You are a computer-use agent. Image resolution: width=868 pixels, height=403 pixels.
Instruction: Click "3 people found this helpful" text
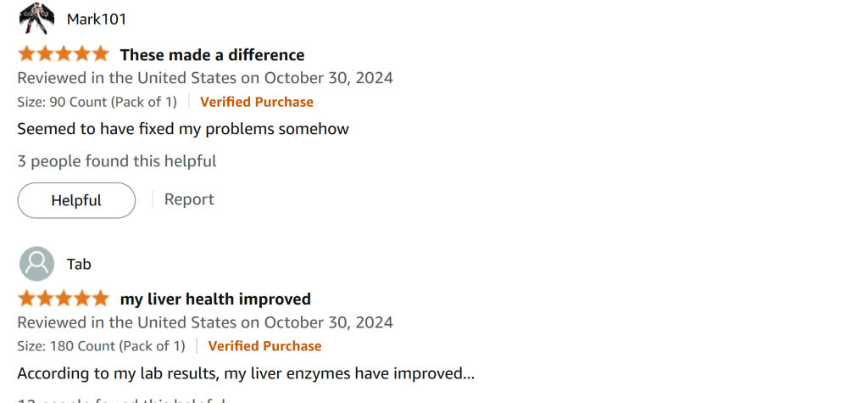(117, 161)
